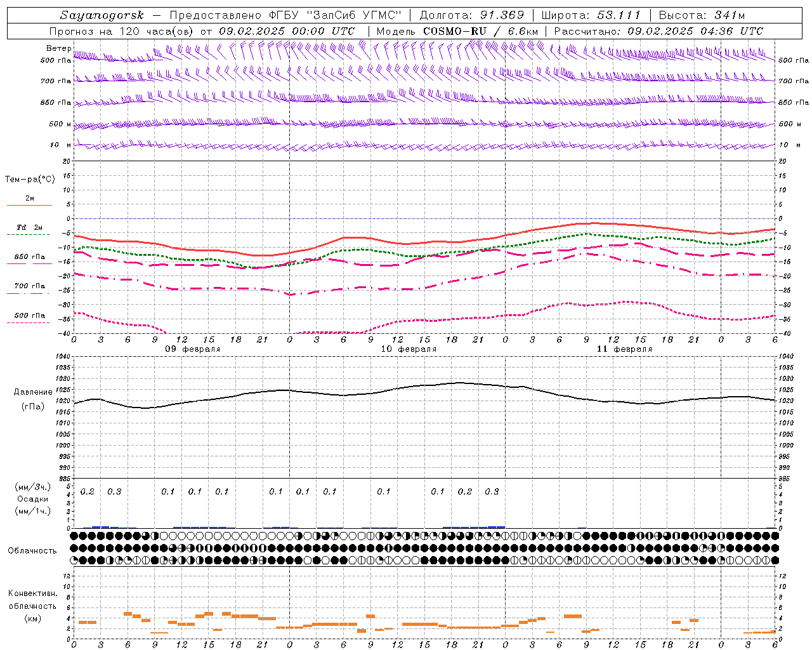
Task: Click the station name "Sayanogorsk" in the header
Action: click(102, 15)
